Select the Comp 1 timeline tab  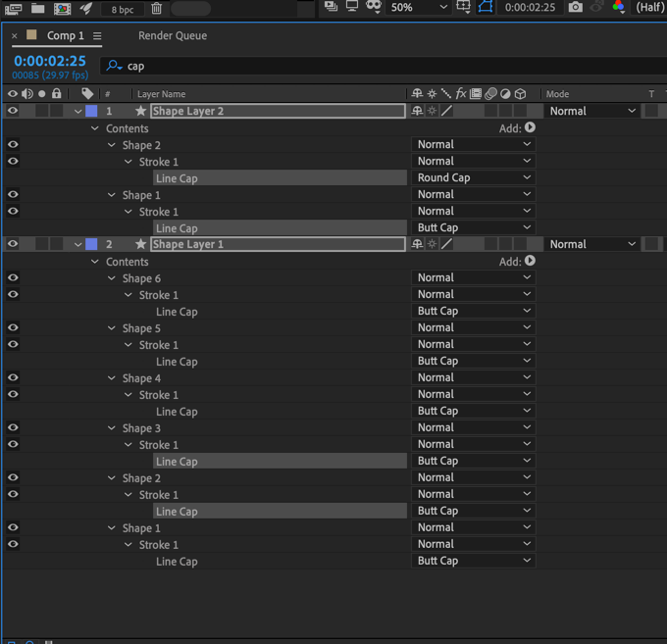(65, 36)
